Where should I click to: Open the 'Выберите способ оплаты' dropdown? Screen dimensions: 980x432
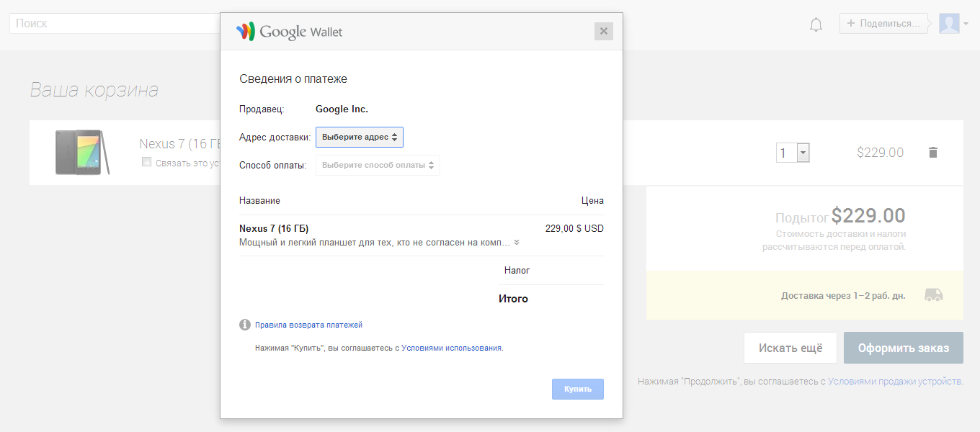[378, 165]
